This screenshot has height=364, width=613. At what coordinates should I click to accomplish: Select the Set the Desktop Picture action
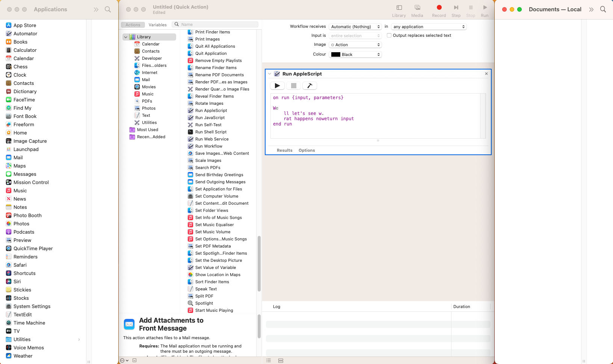(218, 260)
